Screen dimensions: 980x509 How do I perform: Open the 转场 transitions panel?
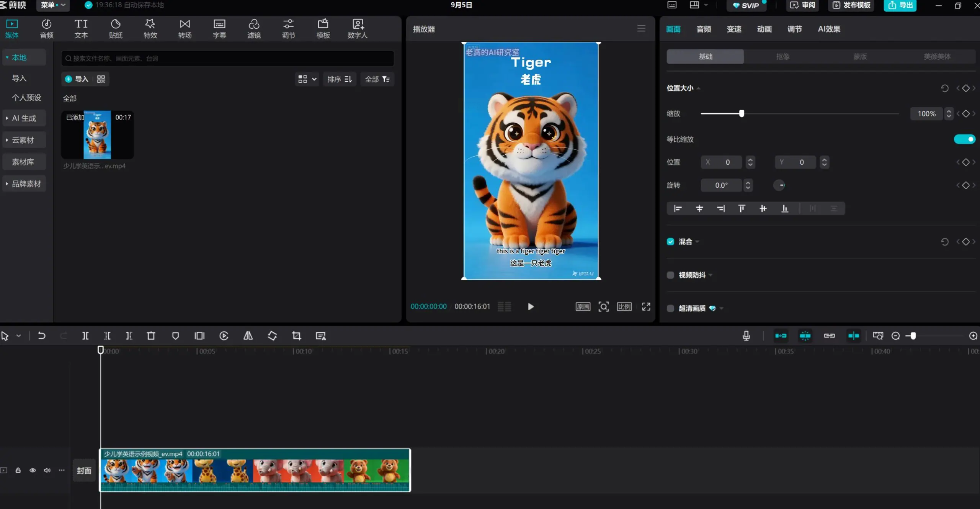tap(185, 29)
